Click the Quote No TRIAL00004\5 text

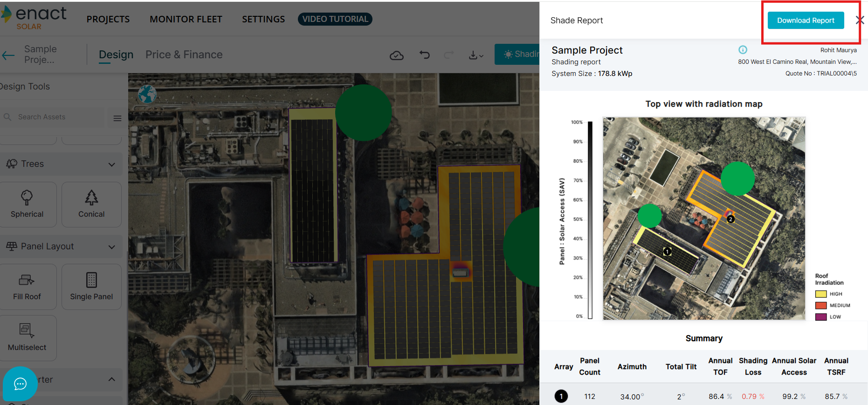pyautogui.click(x=821, y=73)
